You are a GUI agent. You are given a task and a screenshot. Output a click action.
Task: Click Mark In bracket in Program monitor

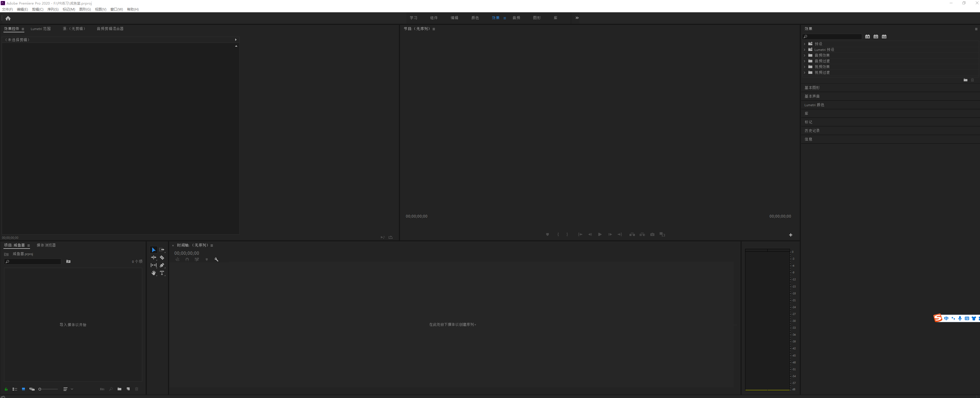pyautogui.click(x=558, y=235)
